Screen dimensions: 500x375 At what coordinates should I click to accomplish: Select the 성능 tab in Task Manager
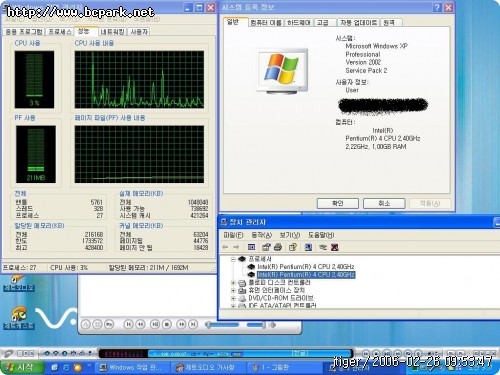point(86,31)
